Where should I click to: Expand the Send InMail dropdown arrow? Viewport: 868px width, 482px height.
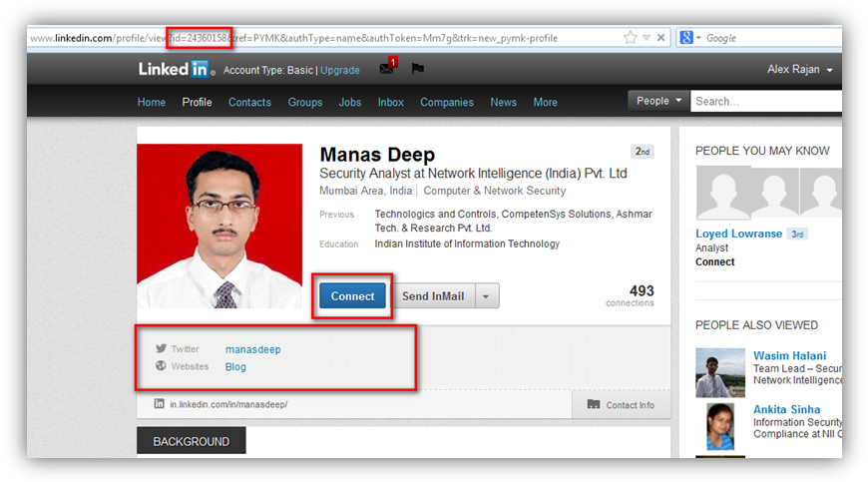[486, 296]
